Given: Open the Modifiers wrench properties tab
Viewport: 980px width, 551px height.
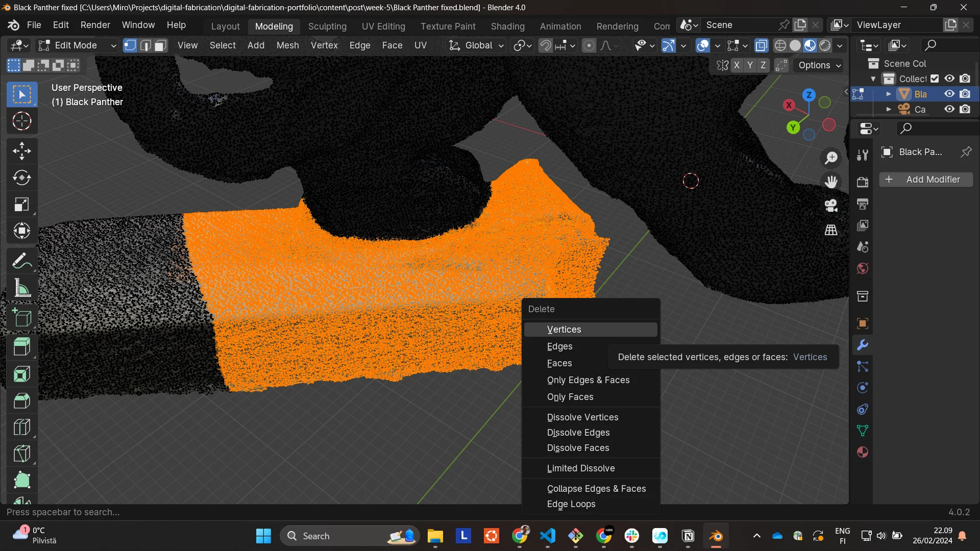Looking at the screenshot, I should (x=863, y=345).
